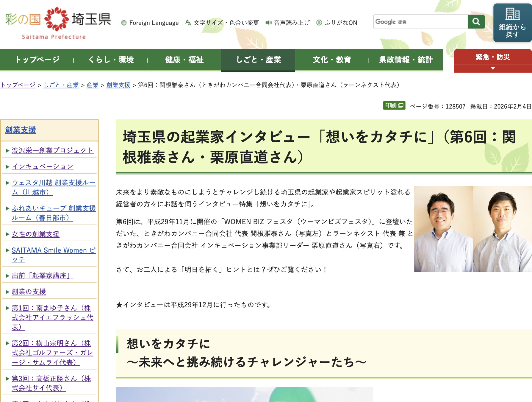This screenshot has height=402, width=532.
Task: Open SAITAMA Smile Women ピッチ link
Action: pos(54,255)
